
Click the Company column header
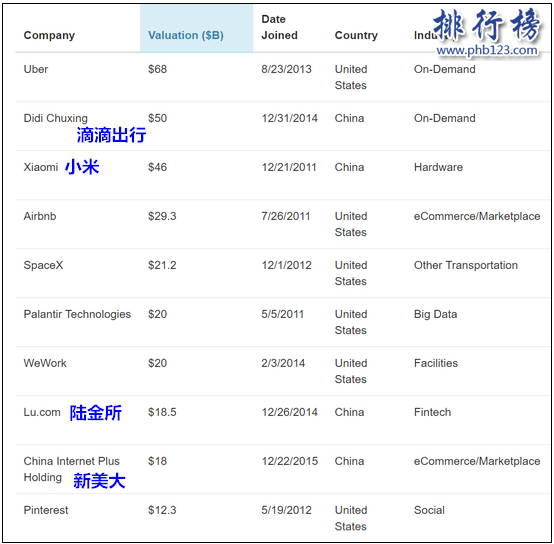[49, 35]
